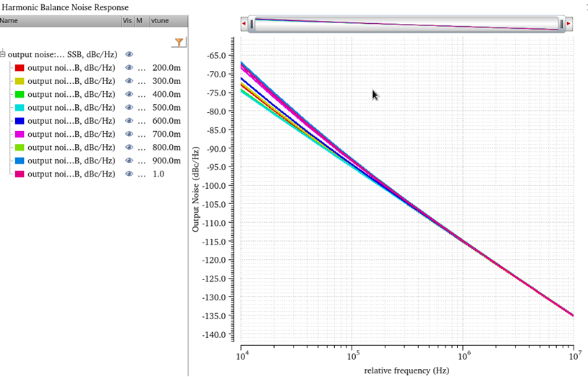Open the M column ellipsis for 300.0m trace

(x=142, y=81)
